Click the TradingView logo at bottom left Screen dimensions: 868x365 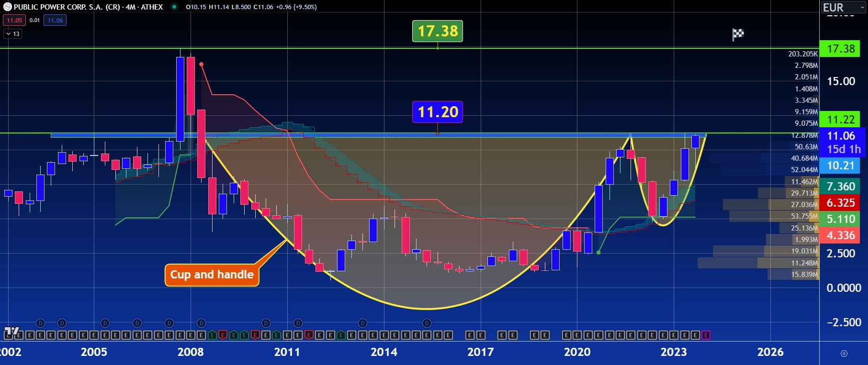pyautogui.click(x=11, y=331)
